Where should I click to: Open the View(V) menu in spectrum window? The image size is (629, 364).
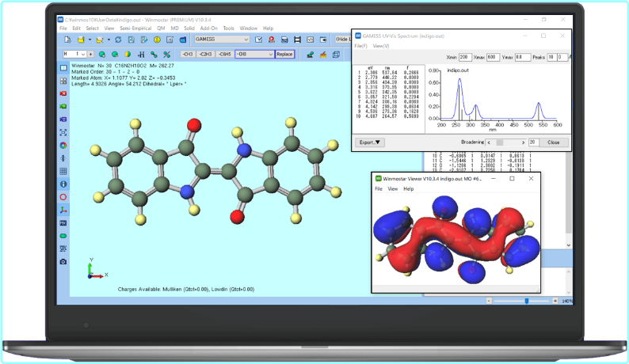(381, 46)
